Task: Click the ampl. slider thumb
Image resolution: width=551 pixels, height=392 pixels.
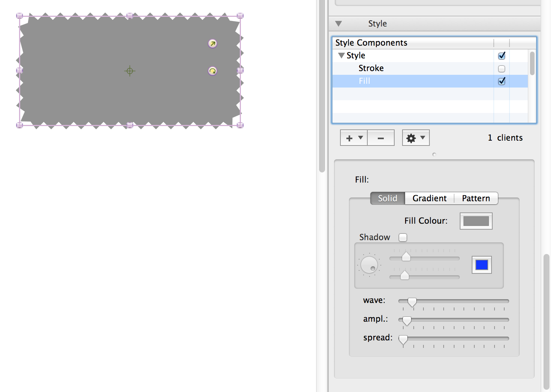Action: point(407,321)
